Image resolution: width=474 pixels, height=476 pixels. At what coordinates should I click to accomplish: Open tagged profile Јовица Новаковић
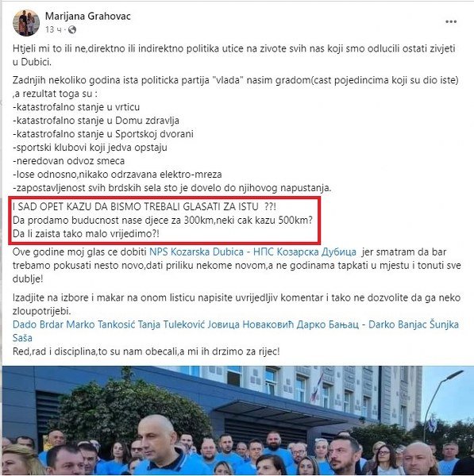click(x=251, y=324)
